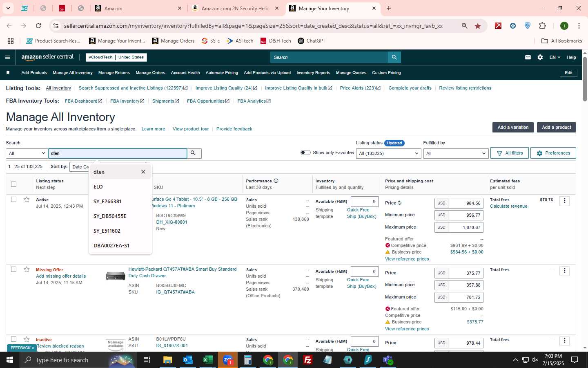
Task: Open FileZilla from the taskbar
Action: (308, 360)
